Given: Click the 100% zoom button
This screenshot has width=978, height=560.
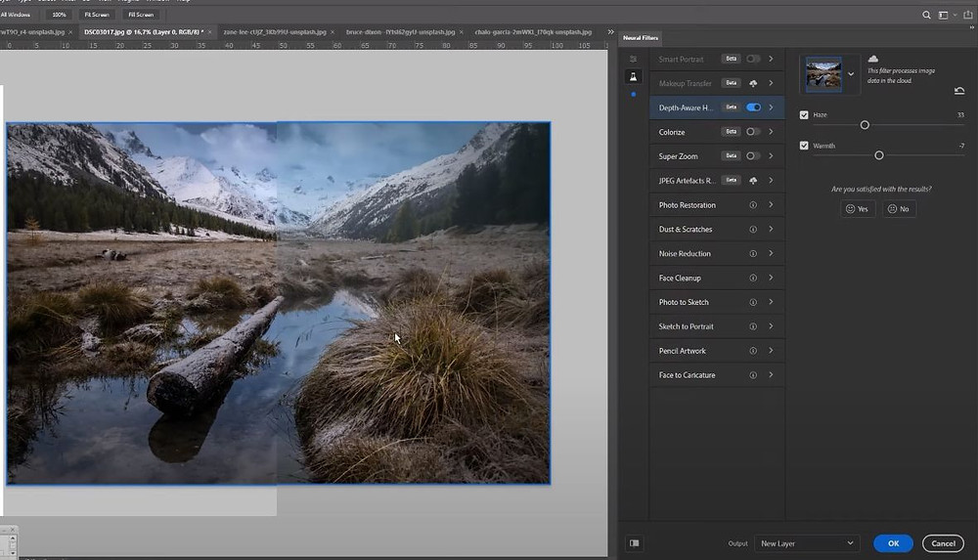Looking at the screenshot, I should pyautogui.click(x=60, y=15).
